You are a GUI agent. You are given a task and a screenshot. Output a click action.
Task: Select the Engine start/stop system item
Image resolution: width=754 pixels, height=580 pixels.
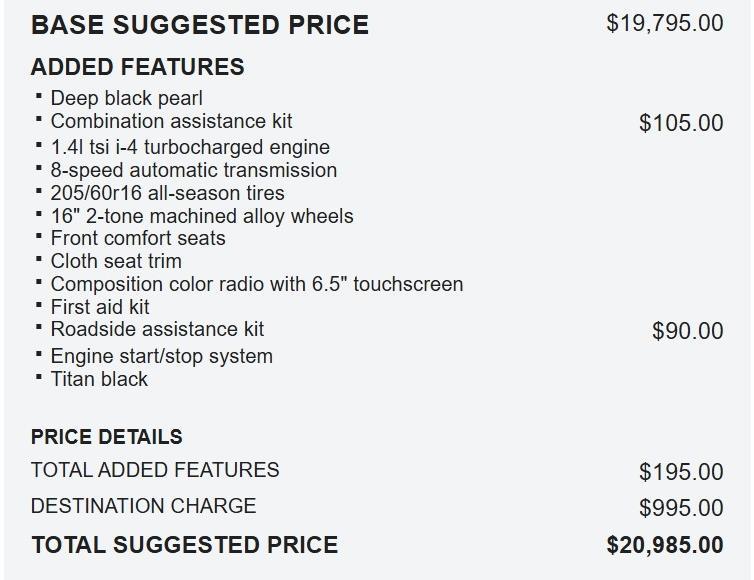coord(161,356)
